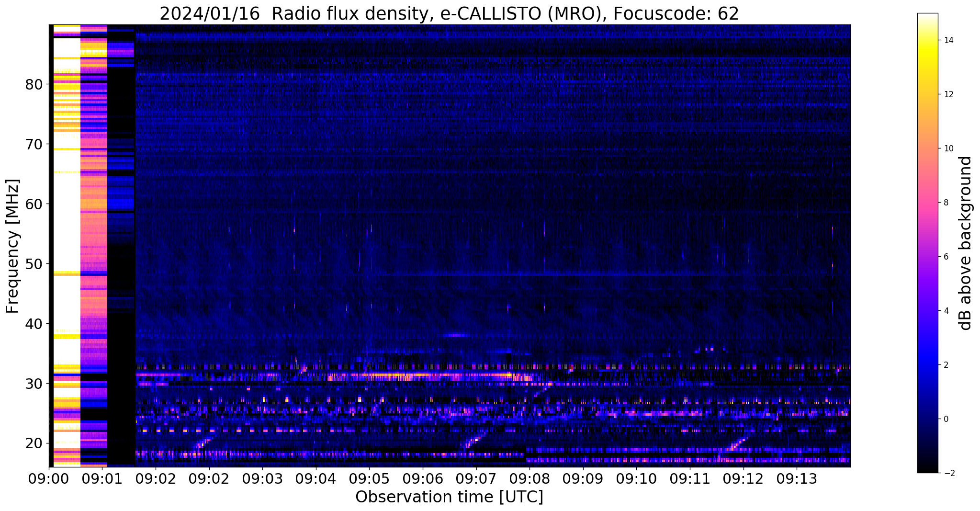This screenshot has width=980, height=511.
Task: Click the 70 MHz frequency tick label
Action: pyautogui.click(x=34, y=144)
